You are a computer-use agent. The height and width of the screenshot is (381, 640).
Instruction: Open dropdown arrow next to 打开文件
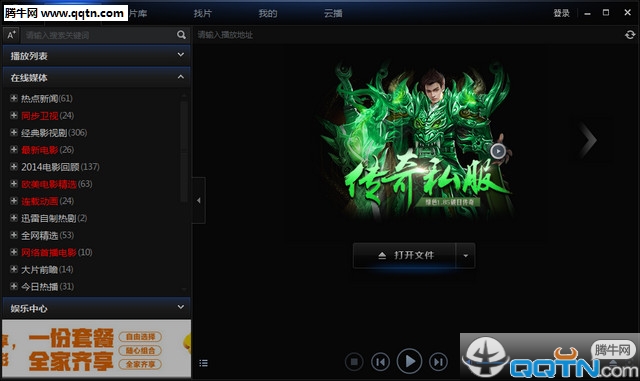pyautogui.click(x=465, y=256)
